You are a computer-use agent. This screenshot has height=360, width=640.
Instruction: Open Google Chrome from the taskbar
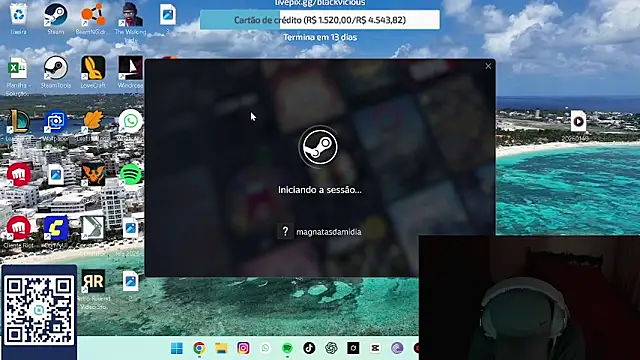pyautogui.click(x=199, y=348)
